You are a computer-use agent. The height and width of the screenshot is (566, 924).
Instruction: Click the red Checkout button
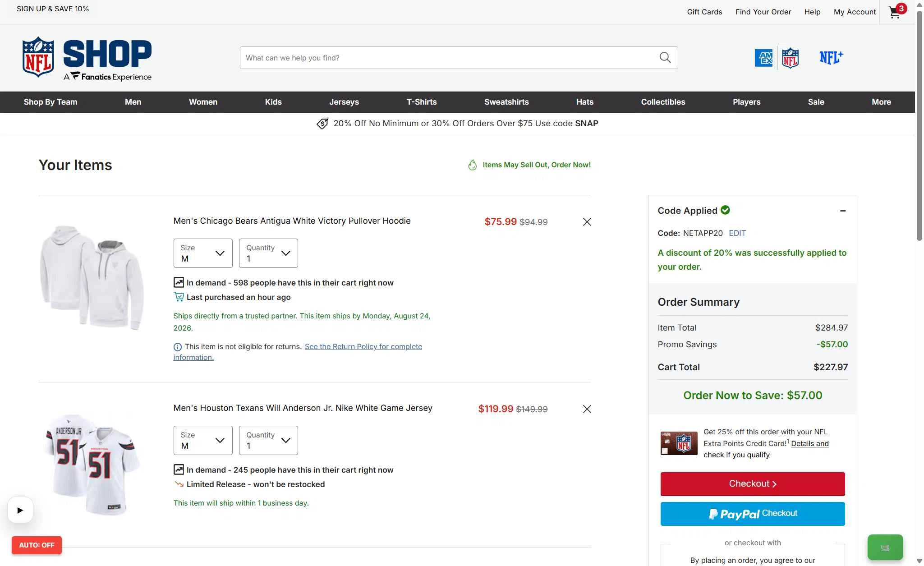pyautogui.click(x=753, y=484)
